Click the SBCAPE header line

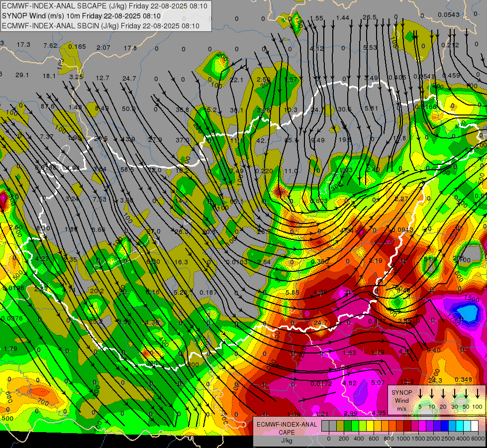click(x=104, y=6)
